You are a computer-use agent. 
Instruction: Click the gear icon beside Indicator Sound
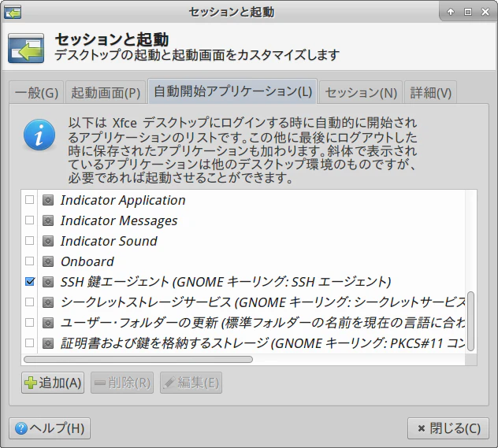(48, 241)
